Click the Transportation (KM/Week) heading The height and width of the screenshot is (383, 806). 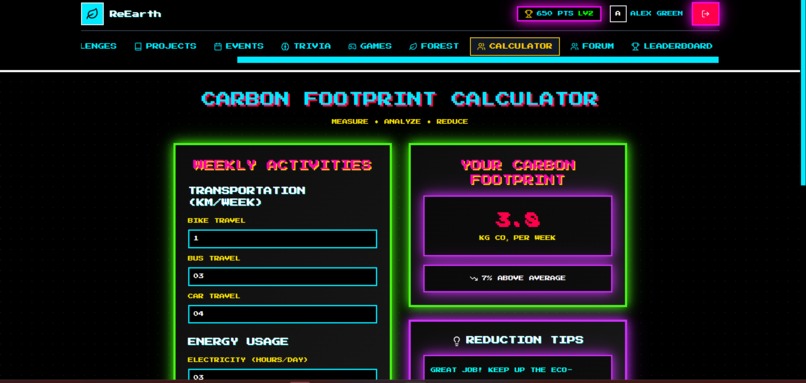pyautogui.click(x=247, y=196)
